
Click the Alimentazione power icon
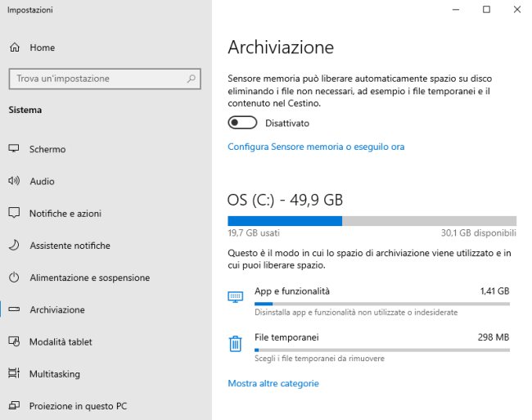[x=14, y=278]
